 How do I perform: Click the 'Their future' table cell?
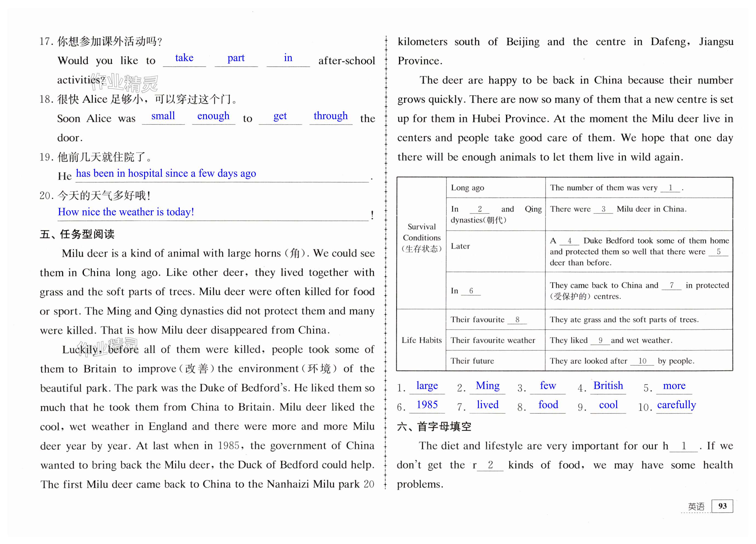point(472,361)
